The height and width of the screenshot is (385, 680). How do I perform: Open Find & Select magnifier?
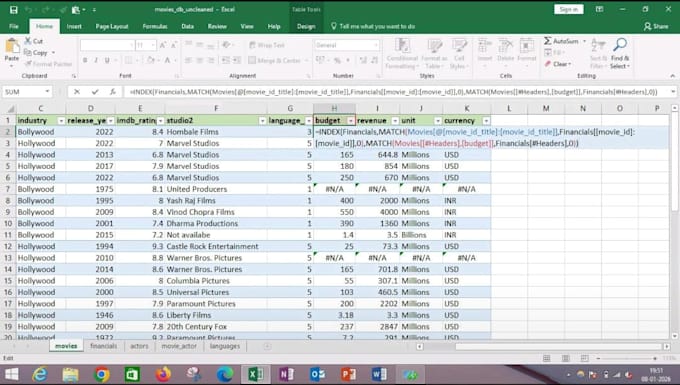pyautogui.click(x=620, y=53)
